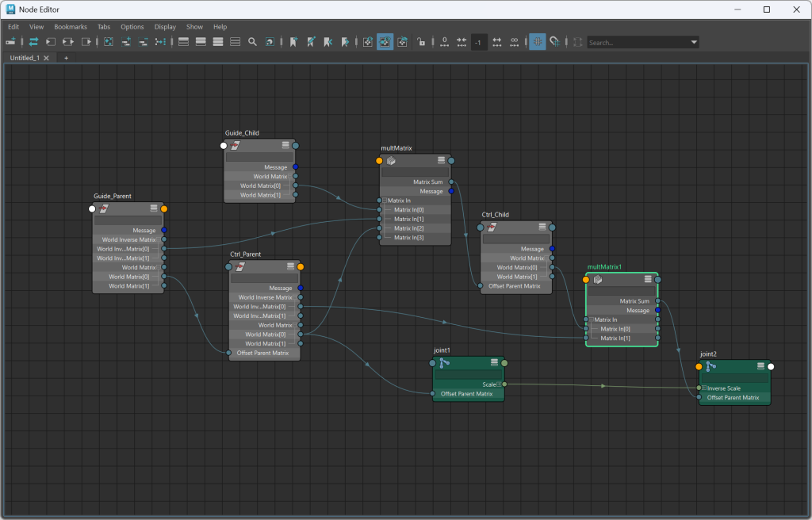Collapse the Matrix In attribute on multMatrix
This screenshot has height=520, width=812.
385,201
